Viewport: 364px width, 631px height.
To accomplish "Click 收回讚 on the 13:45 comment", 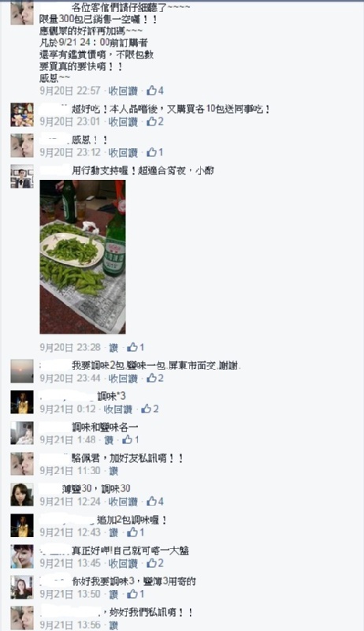I will click(123, 563).
